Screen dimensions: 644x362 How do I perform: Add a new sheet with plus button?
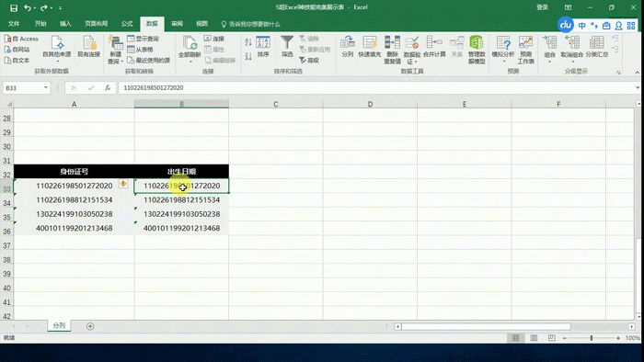click(90, 326)
